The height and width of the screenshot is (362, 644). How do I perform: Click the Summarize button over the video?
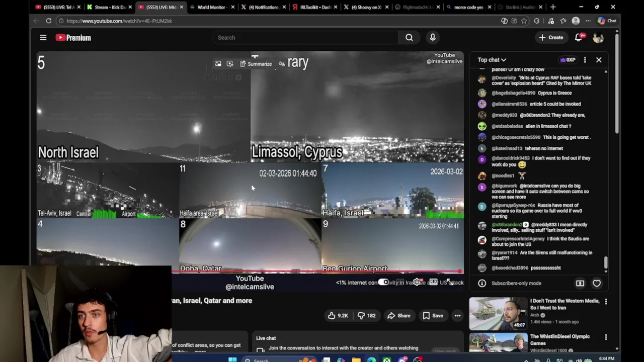256,64
